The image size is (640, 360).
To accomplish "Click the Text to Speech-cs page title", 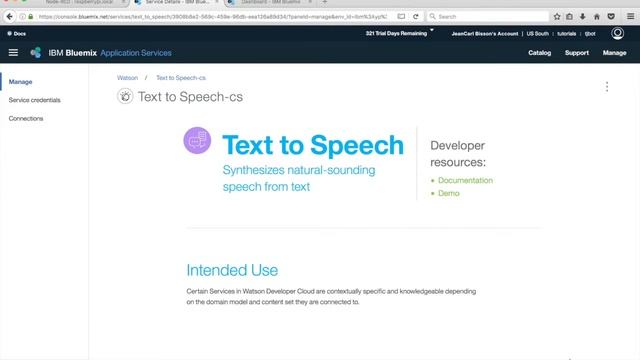I will coord(190,97).
